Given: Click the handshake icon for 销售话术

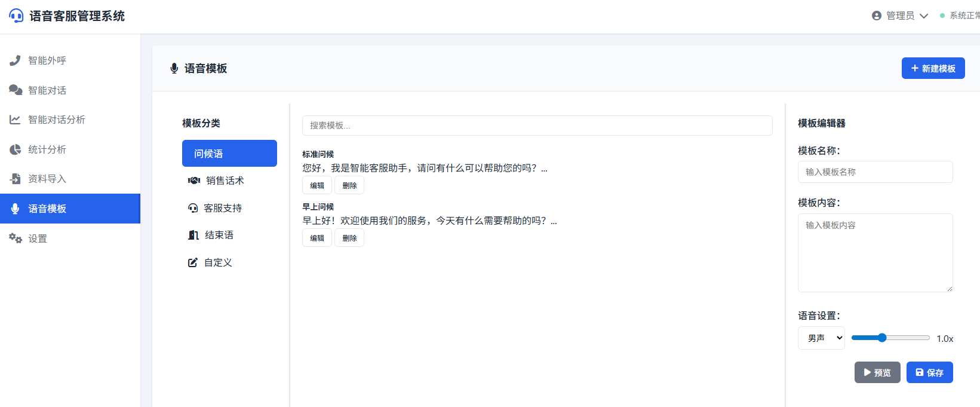Looking at the screenshot, I should pyautogui.click(x=194, y=180).
